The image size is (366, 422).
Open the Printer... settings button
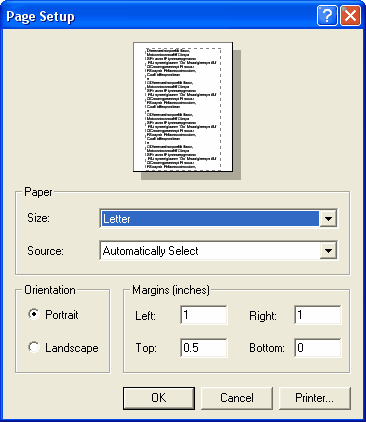tap(314, 398)
